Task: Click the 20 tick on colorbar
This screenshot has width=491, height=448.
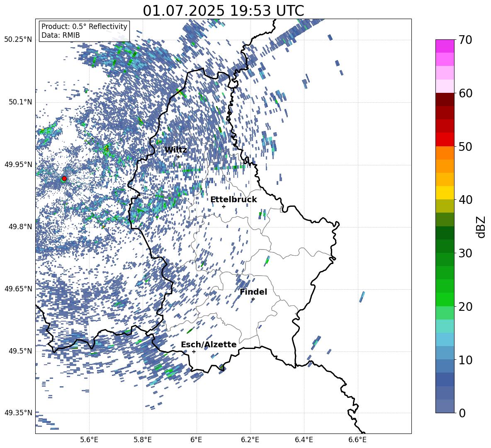Action: [x=465, y=306]
